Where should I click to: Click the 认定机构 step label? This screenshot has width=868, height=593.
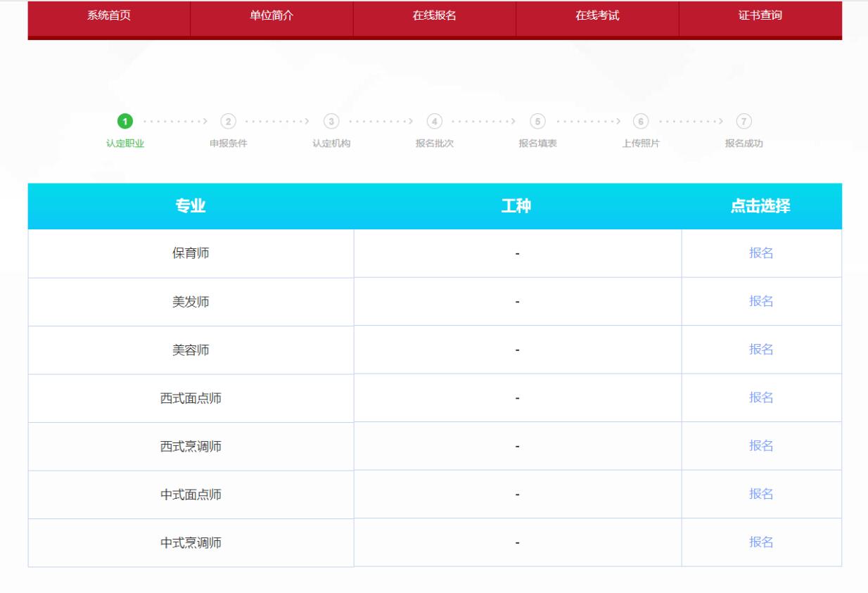pos(331,144)
